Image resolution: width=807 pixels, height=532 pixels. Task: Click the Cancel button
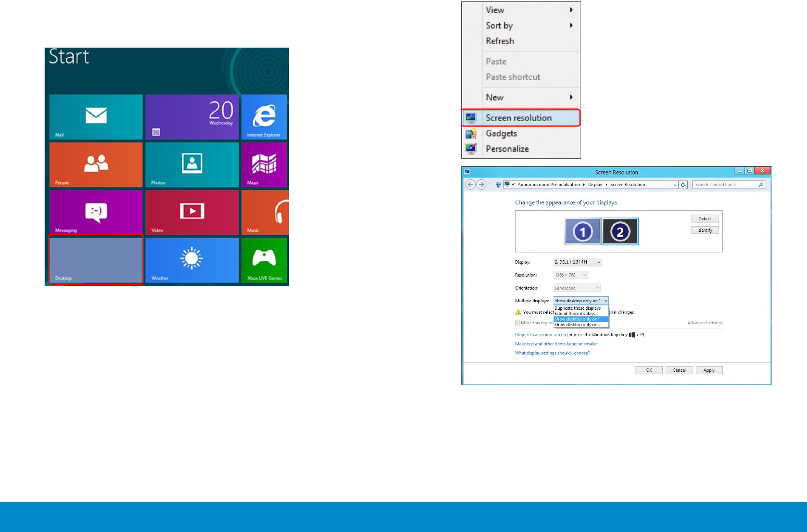point(679,370)
